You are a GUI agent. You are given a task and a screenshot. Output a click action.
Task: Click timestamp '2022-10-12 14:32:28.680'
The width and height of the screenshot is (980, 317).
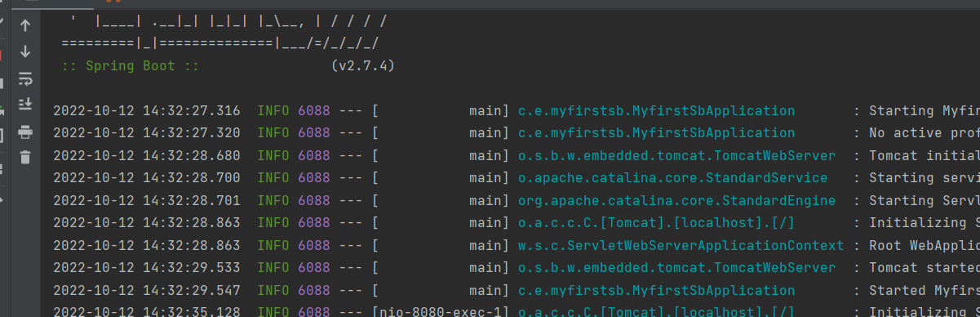coord(147,156)
